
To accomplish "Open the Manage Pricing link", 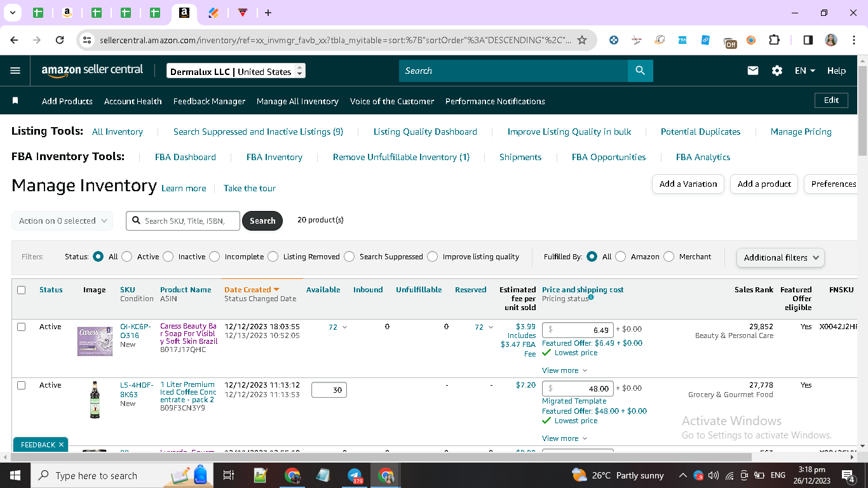I will coord(801,132).
